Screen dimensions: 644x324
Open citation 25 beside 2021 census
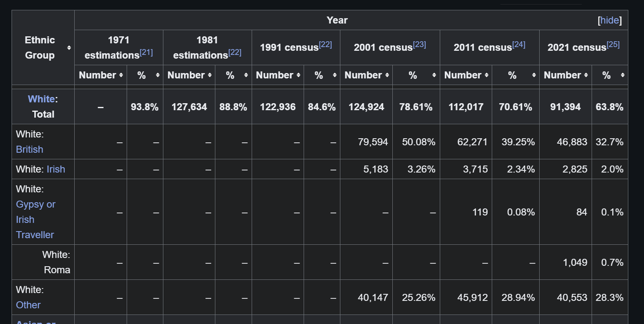coord(613,45)
